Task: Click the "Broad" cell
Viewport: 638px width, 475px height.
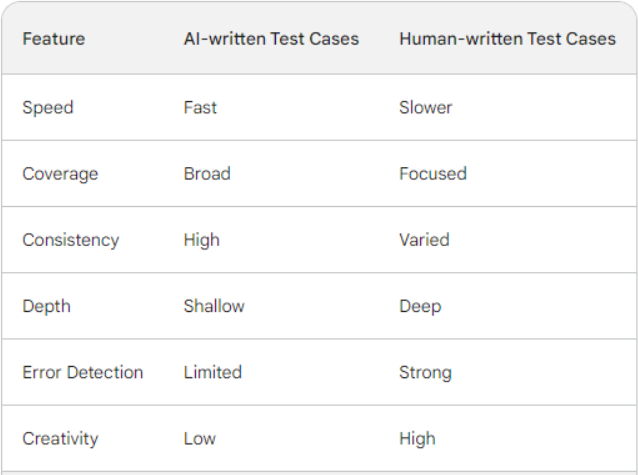Action: click(x=207, y=173)
